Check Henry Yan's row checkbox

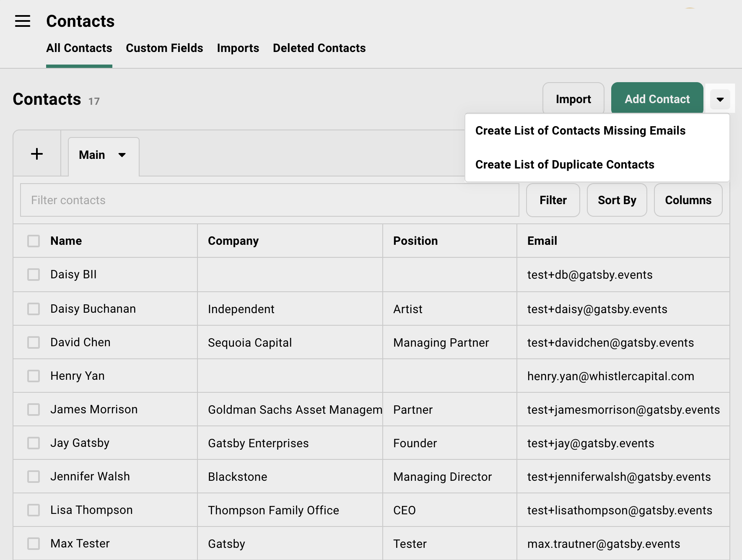(x=33, y=376)
